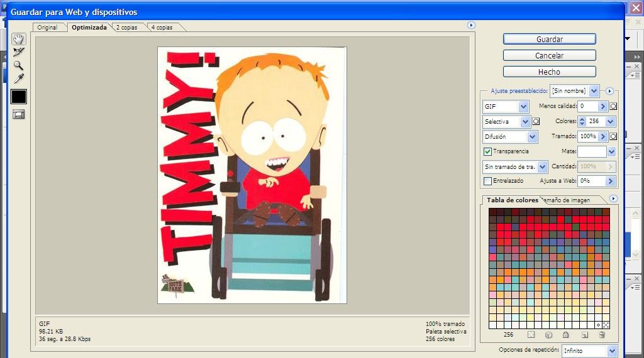This screenshot has height=358, width=644.
Task: Open Infinito repetition options dropdown
Action: [x=612, y=351]
